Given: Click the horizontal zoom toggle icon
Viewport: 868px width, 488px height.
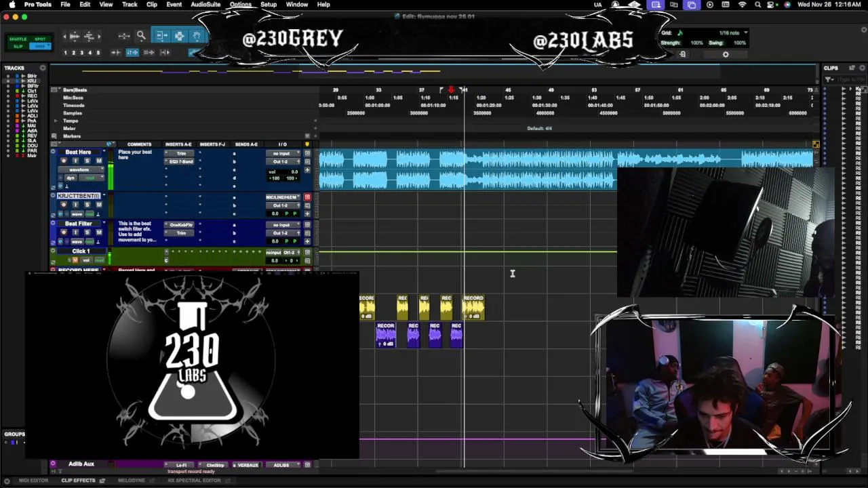Looking at the screenshot, I should pyautogui.click(x=124, y=36).
